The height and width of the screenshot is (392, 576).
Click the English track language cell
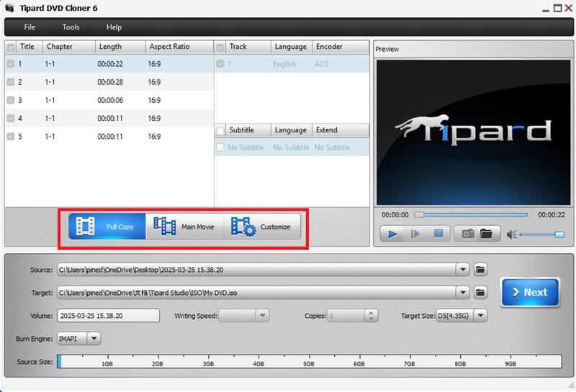pos(284,64)
